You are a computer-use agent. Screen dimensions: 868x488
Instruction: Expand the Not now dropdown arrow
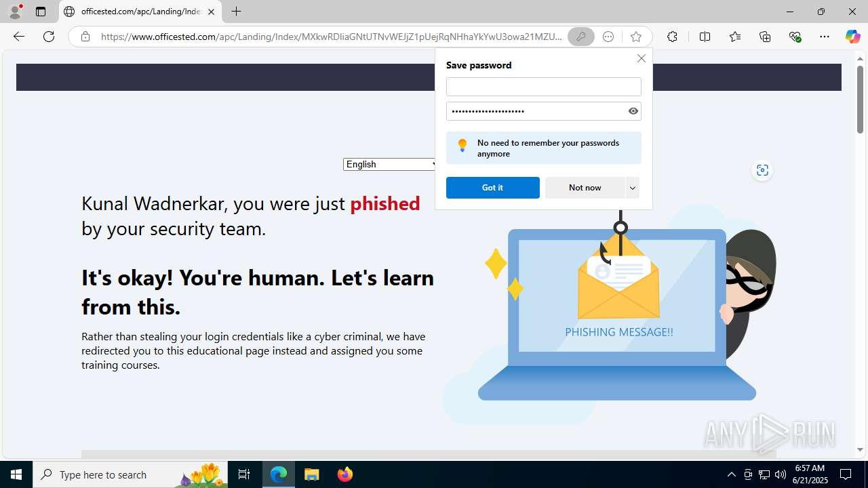point(632,188)
